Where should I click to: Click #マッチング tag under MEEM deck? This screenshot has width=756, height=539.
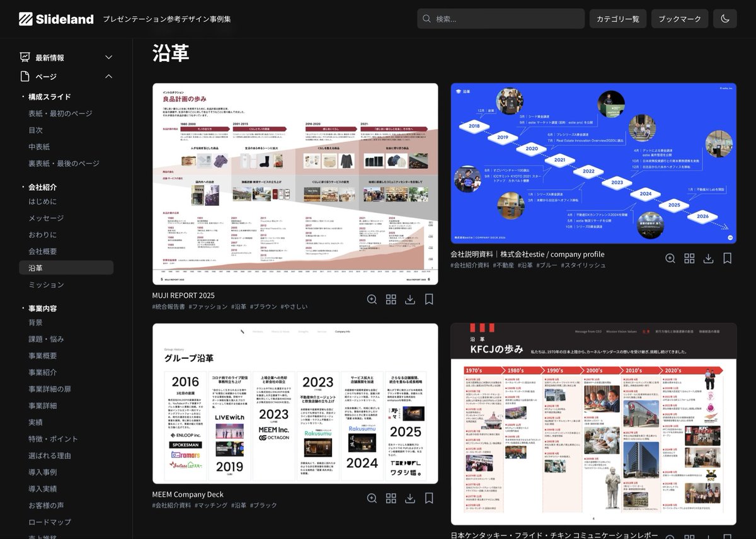tap(211, 506)
